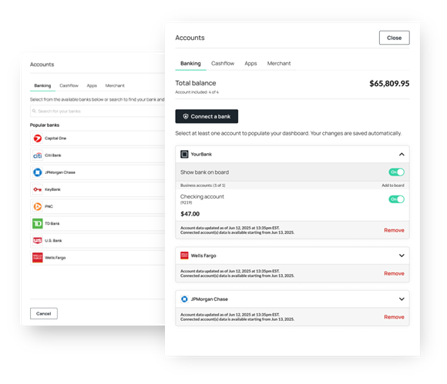
Task: Remove the YourBank connection
Action: (x=394, y=230)
